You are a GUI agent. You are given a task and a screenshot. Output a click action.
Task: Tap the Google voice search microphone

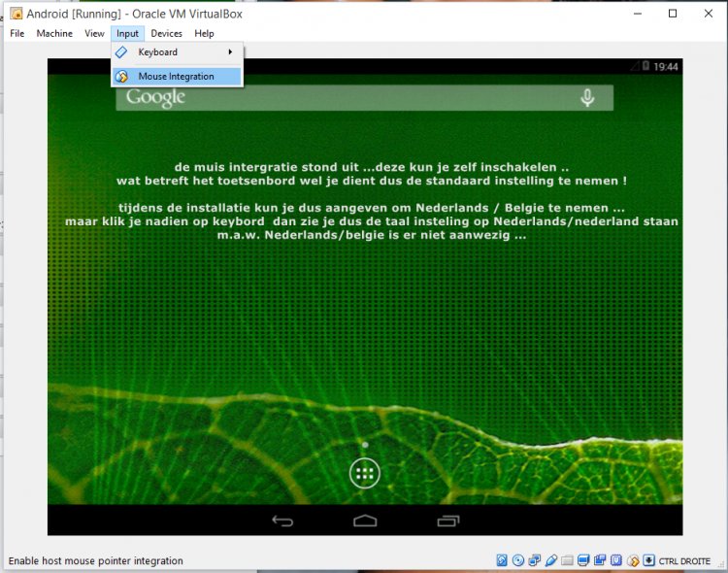pyautogui.click(x=587, y=97)
